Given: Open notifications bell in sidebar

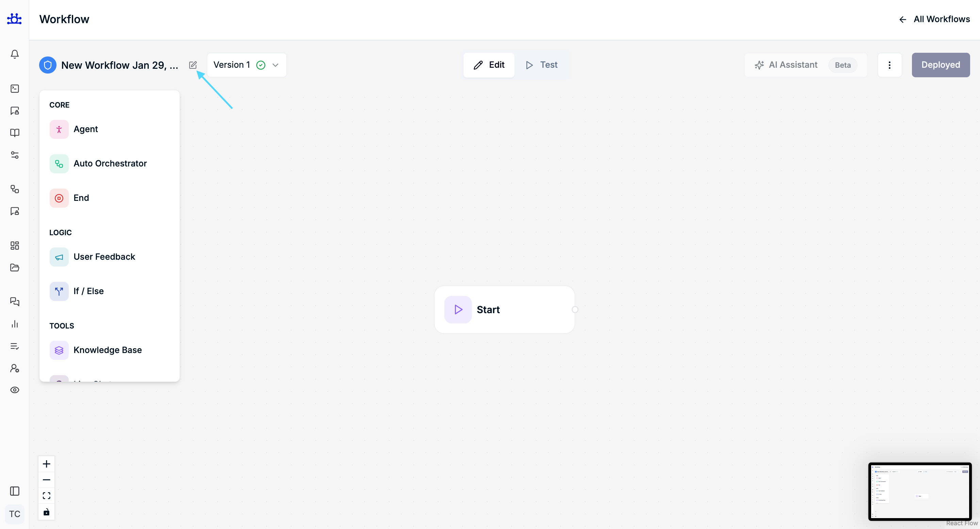Looking at the screenshot, I should point(14,54).
